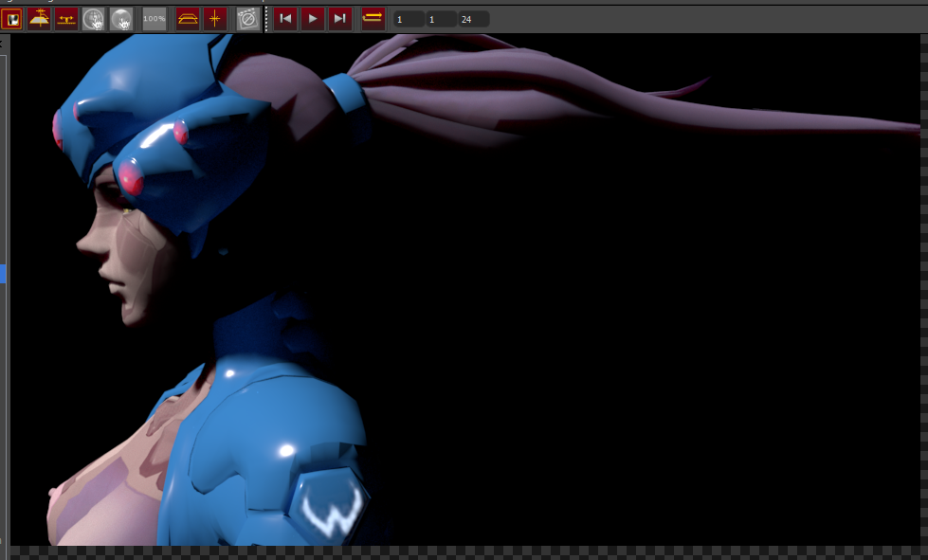Click the blue highlight in the left panel strip
Viewport: 928px width, 560px height.
click(x=3, y=274)
